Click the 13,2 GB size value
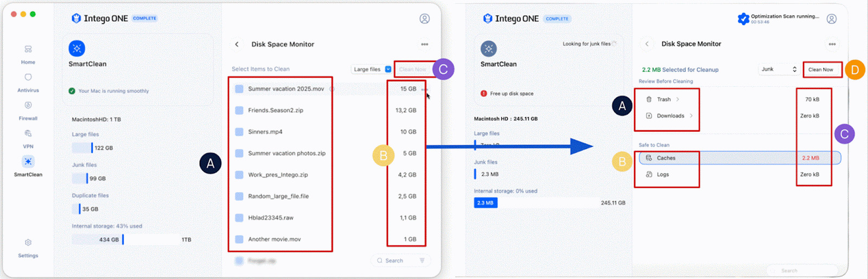 406,110
